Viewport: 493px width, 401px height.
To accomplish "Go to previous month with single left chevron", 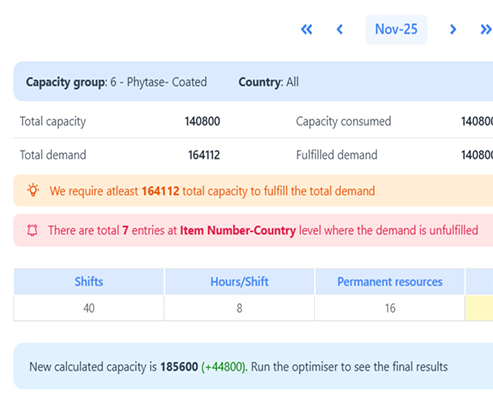I will point(340,29).
